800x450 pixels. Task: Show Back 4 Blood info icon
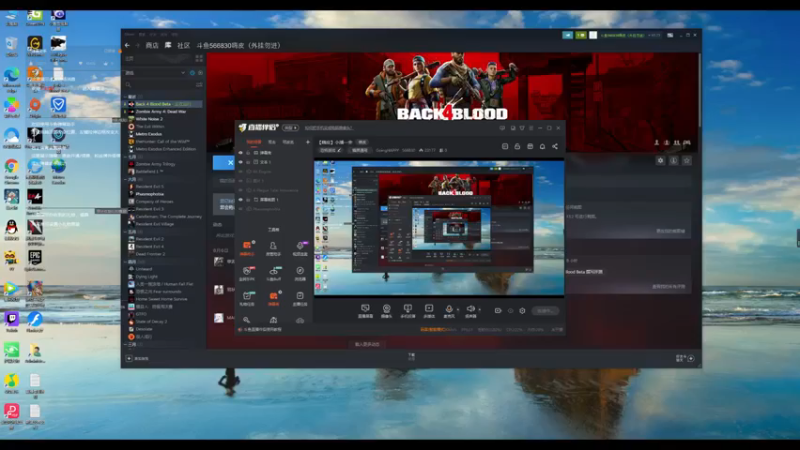click(x=673, y=160)
